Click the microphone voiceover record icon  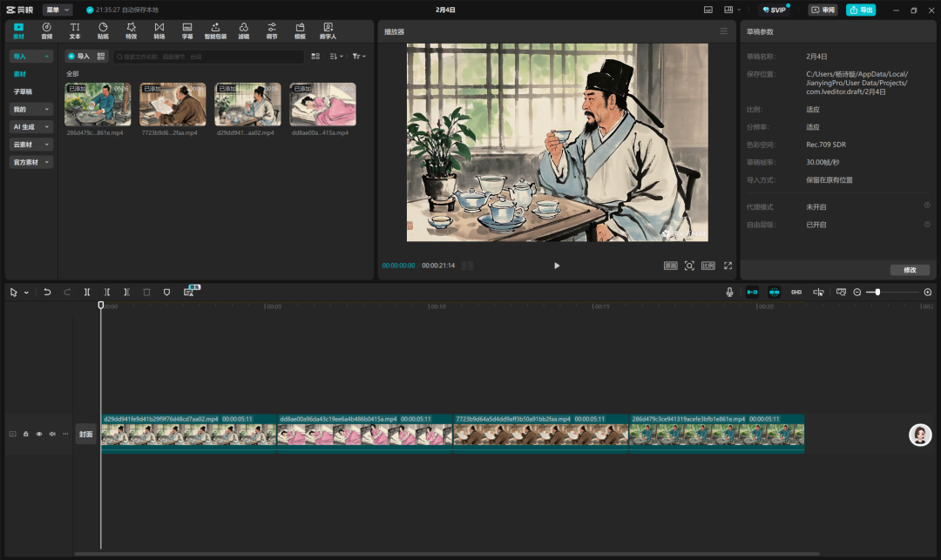[729, 293]
